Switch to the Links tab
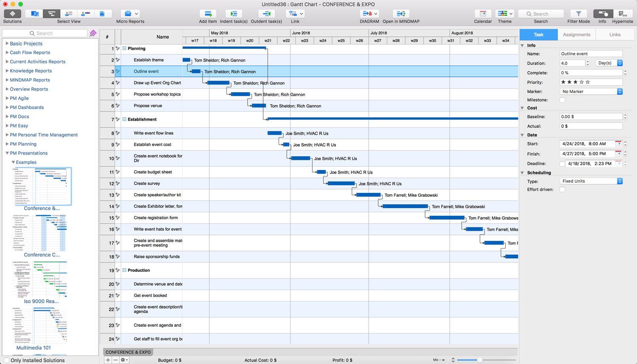Viewport: 637px width, 364px height. [614, 35]
